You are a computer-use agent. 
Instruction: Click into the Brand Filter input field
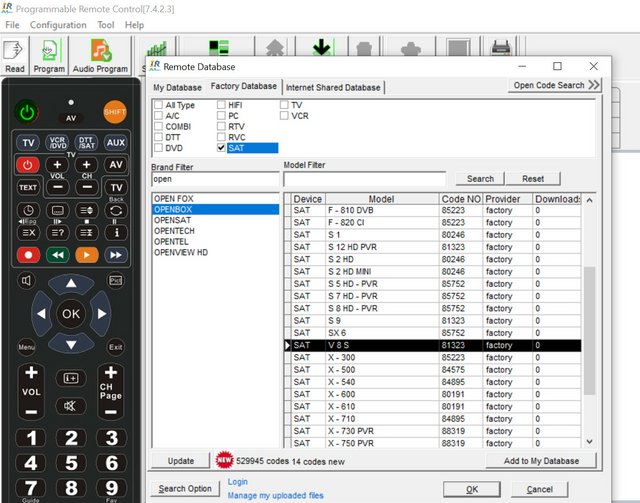click(x=215, y=179)
